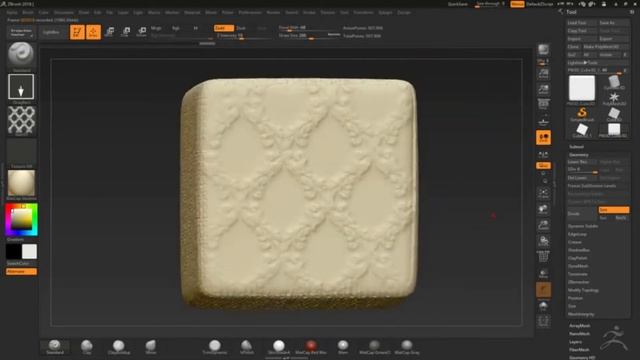Viewport: 640px width, 360px height.
Task: Expand Dynamic Subdiv subsection
Action: (582, 226)
